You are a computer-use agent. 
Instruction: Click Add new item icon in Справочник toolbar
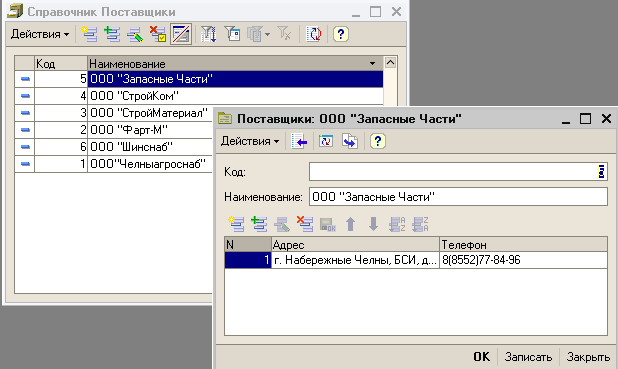[x=89, y=34]
